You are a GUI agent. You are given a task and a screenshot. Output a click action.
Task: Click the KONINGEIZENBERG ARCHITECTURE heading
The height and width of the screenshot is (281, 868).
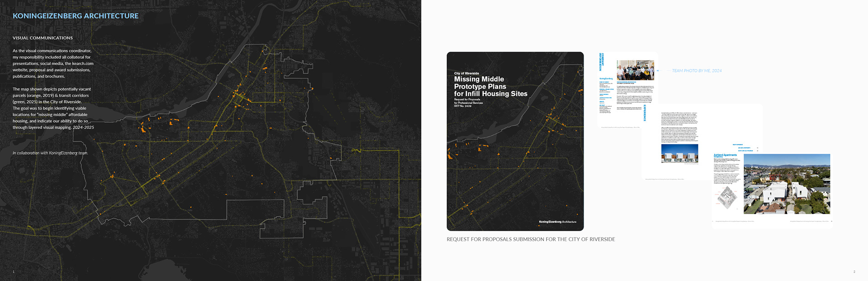click(x=75, y=16)
